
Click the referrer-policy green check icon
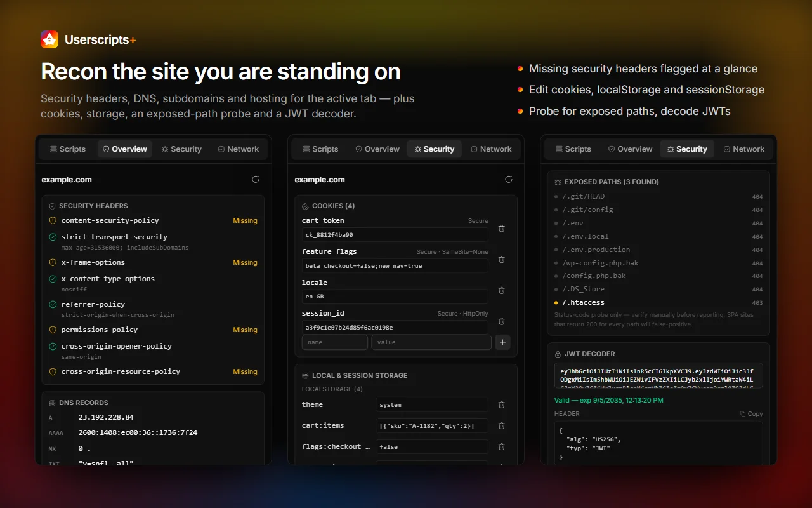pyautogui.click(x=53, y=304)
